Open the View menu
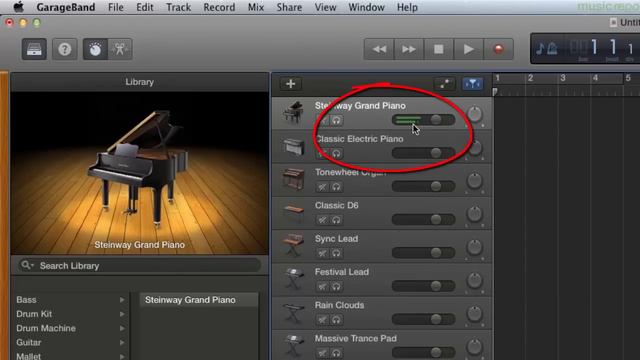This screenshot has width=640, height=360. click(x=325, y=7)
